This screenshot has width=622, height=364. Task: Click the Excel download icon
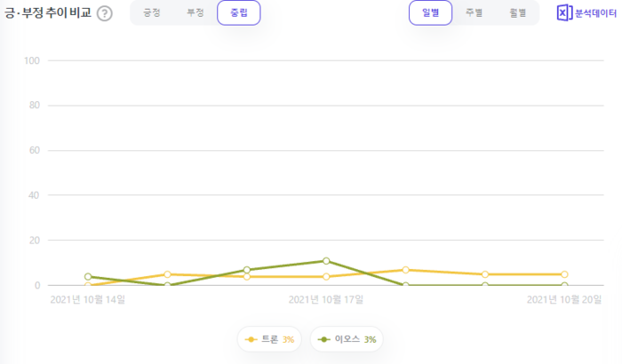pos(564,13)
